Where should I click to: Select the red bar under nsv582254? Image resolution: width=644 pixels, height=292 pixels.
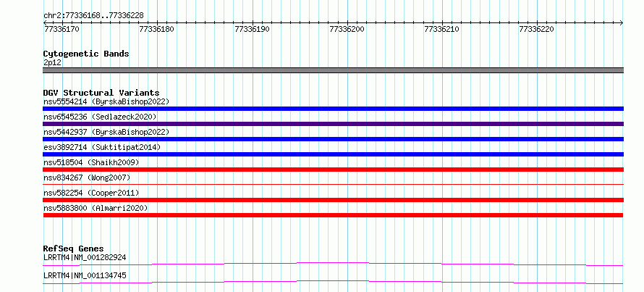333,200
